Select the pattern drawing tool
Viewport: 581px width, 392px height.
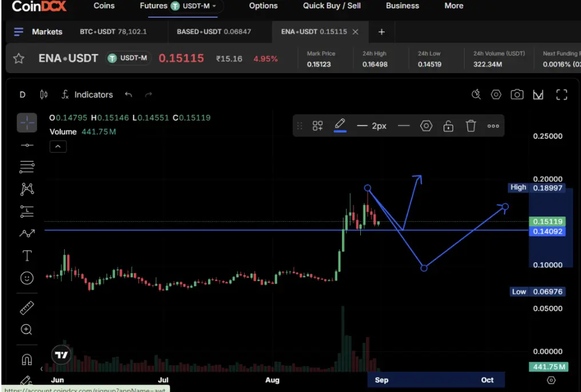coord(27,189)
